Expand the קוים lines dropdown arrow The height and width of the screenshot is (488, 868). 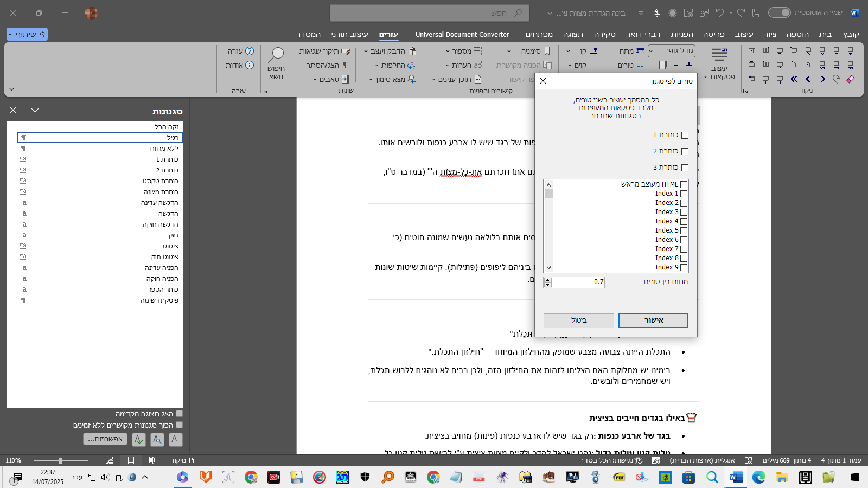(570, 66)
